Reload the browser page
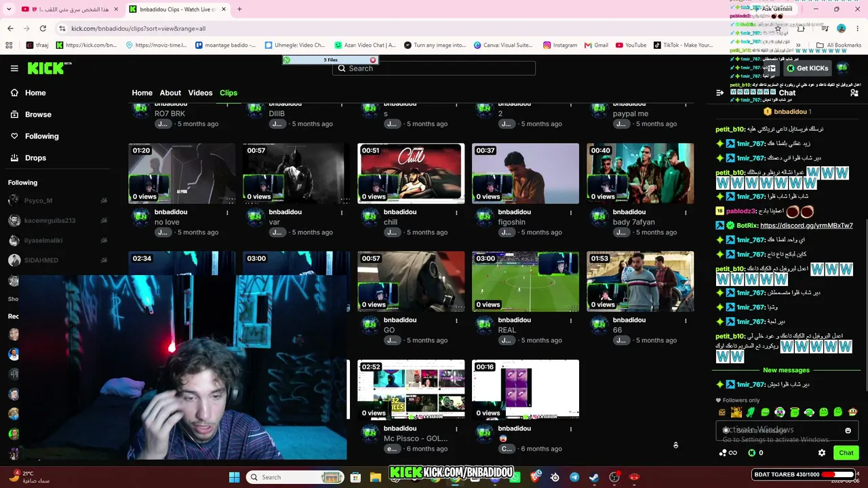The image size is (868, 488). click(x=43, y=28)
